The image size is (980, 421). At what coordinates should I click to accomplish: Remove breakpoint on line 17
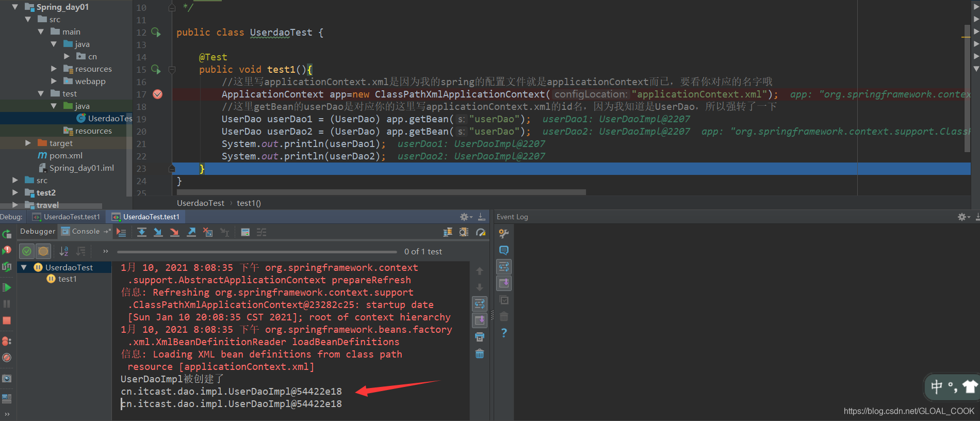click(158, 94)
